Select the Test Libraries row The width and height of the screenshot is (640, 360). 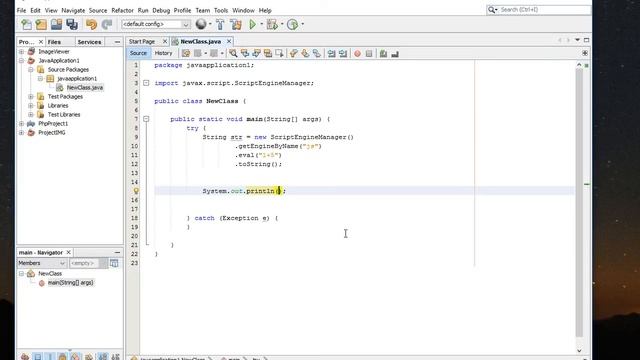(x=64, y=115)
